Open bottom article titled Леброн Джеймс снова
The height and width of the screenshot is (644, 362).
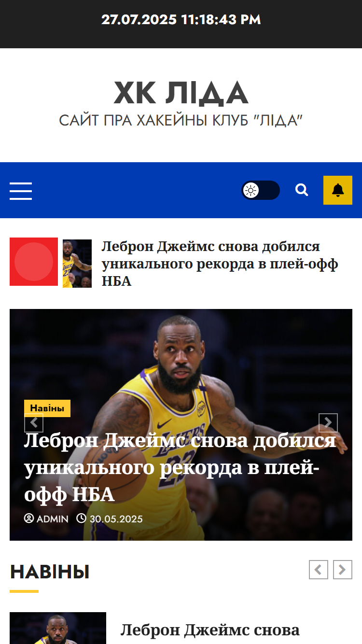pos(210,630)
